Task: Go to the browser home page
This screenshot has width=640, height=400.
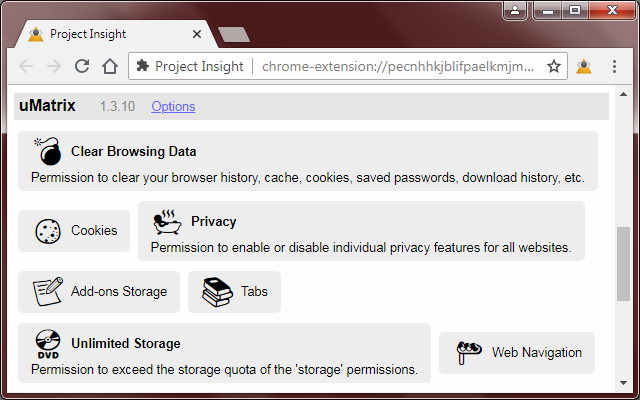Action: [110, 67]
